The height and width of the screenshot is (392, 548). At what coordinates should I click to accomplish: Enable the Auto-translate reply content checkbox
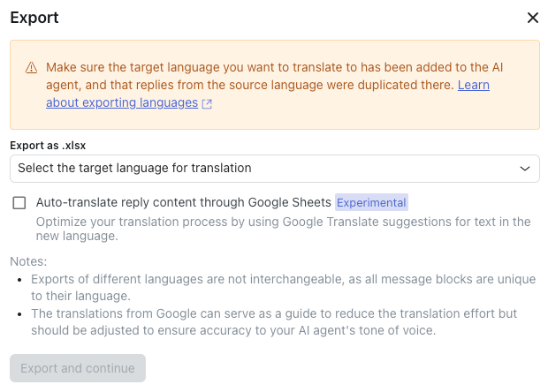(x=19, y=202)
